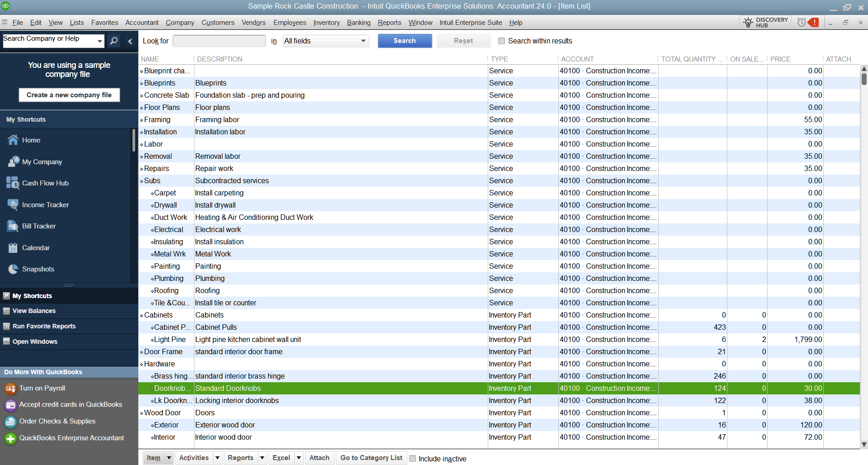Click the Attach button
This screenshot has height=465, width=868.
(319, 458)
